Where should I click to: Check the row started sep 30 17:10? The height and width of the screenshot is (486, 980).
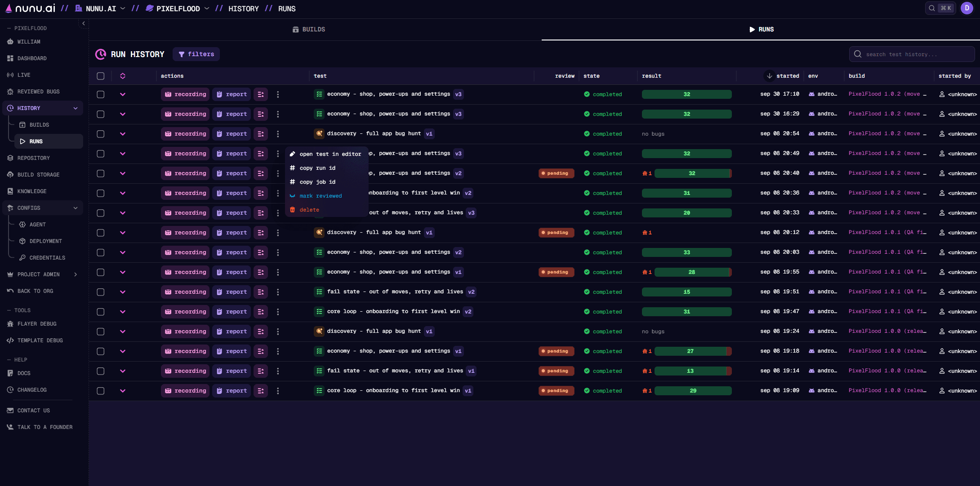click(101, 94)
